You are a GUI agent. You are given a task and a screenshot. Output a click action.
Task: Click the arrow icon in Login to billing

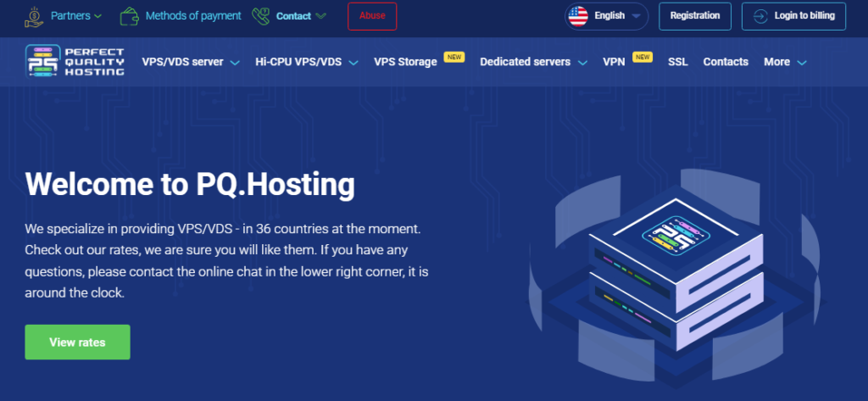click(x=760, y=16)
